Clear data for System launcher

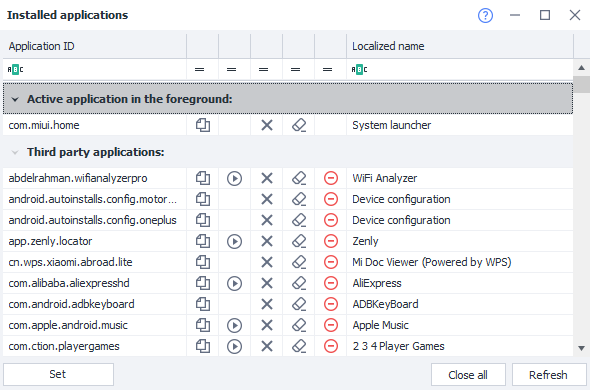pos(299,125)
